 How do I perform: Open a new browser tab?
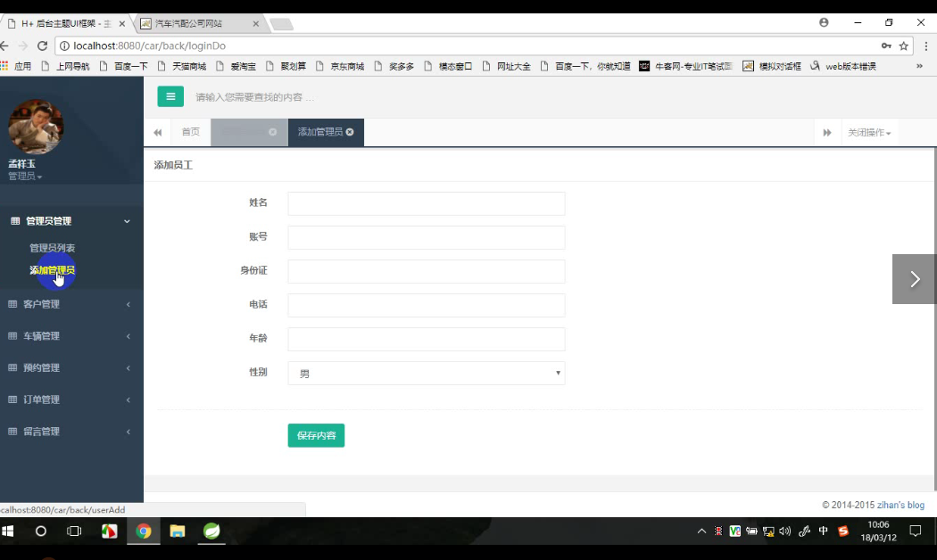[x=281, y=24]
